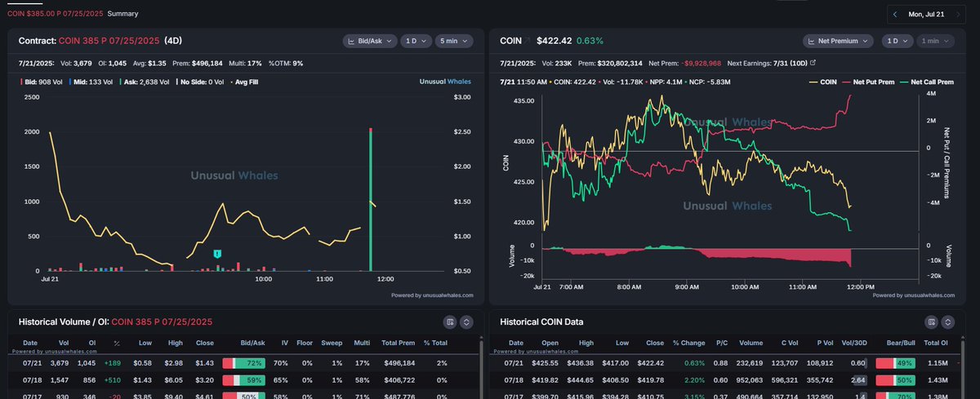This screenshot has height=399, width=980.
Task: Toggle the Bid volume legend series
Action: click(44, 82)
